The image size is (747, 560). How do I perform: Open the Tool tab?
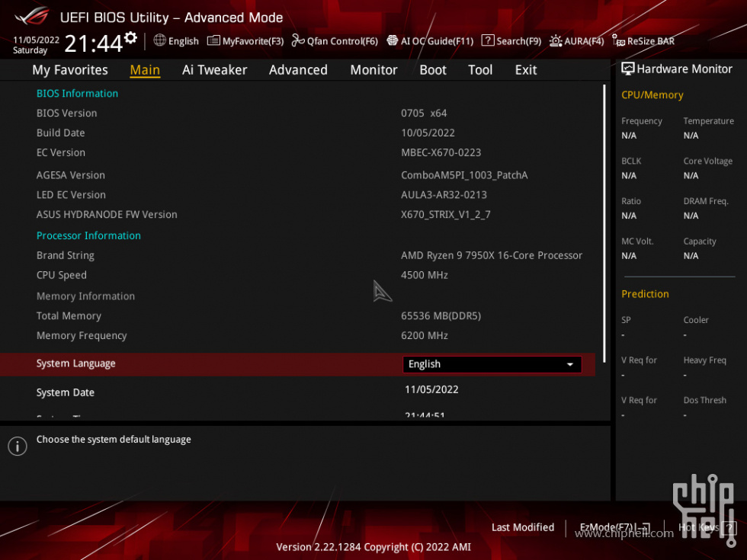click(480, 70)
